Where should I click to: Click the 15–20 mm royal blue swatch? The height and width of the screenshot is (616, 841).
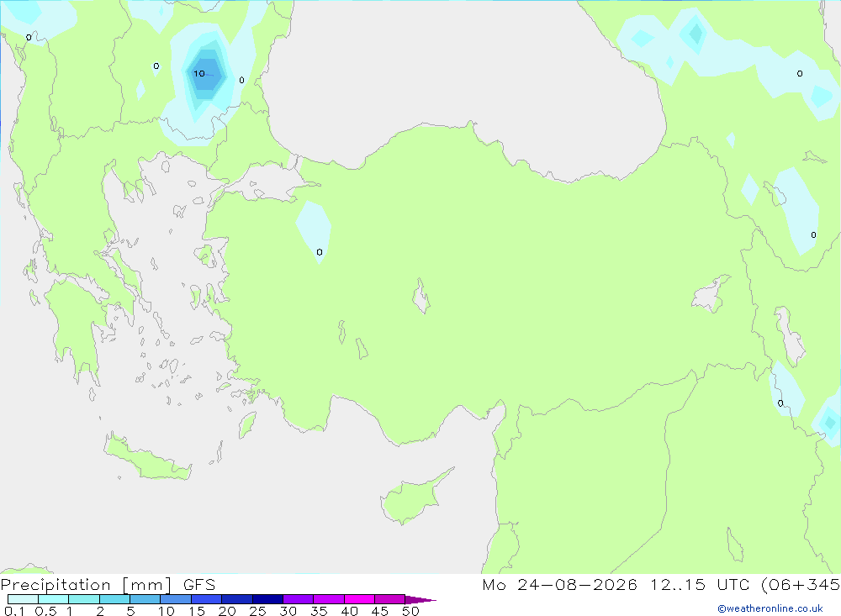click(x=207, y=599)
